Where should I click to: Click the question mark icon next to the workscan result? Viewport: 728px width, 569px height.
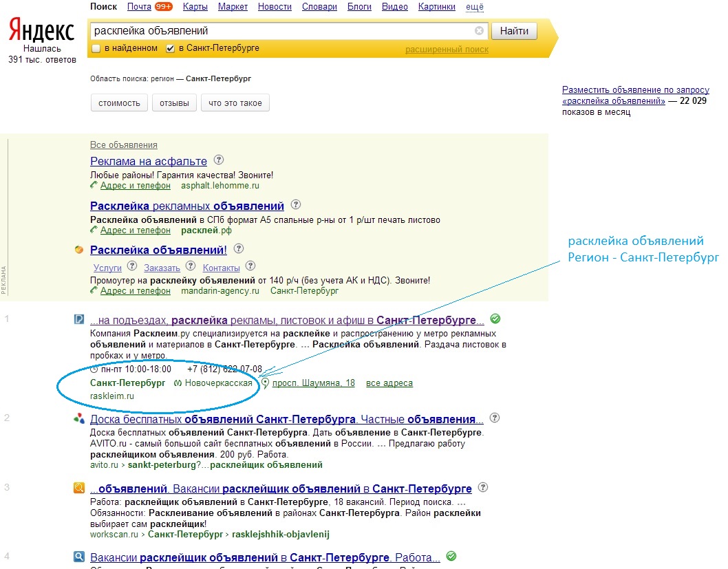[483, 487]
